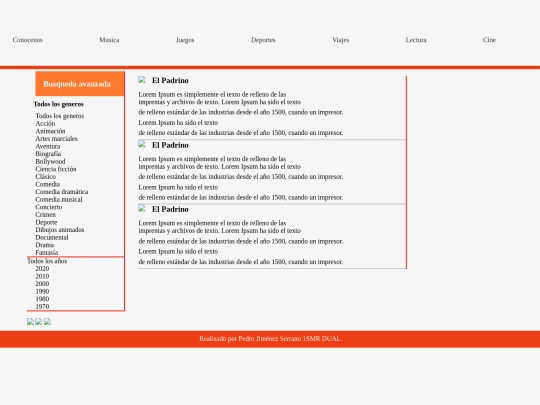The height and width of the screenshot is (405, 540).
Task: Choose the Deporte genre
Action: click(x=46, y=222)
